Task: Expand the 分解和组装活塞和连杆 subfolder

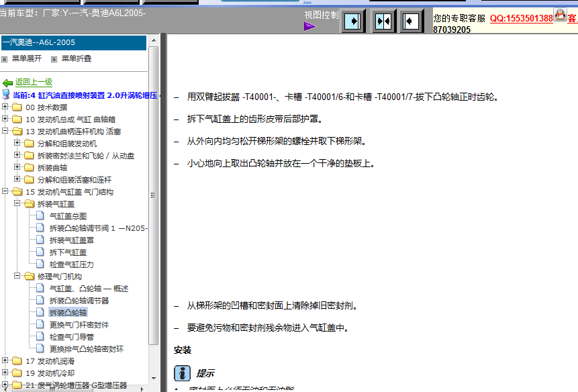Action: (x=17, y=179)
